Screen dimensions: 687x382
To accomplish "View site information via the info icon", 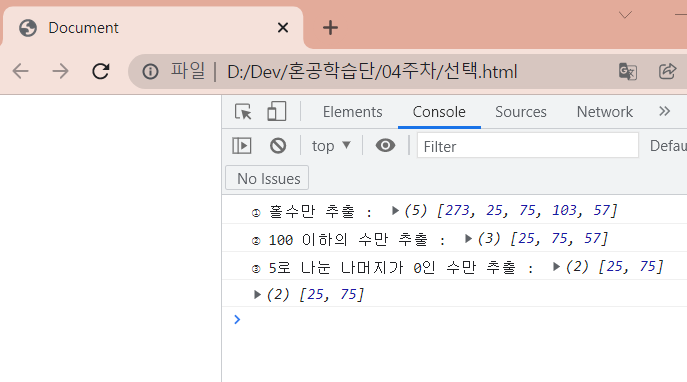I will point(150,71).
